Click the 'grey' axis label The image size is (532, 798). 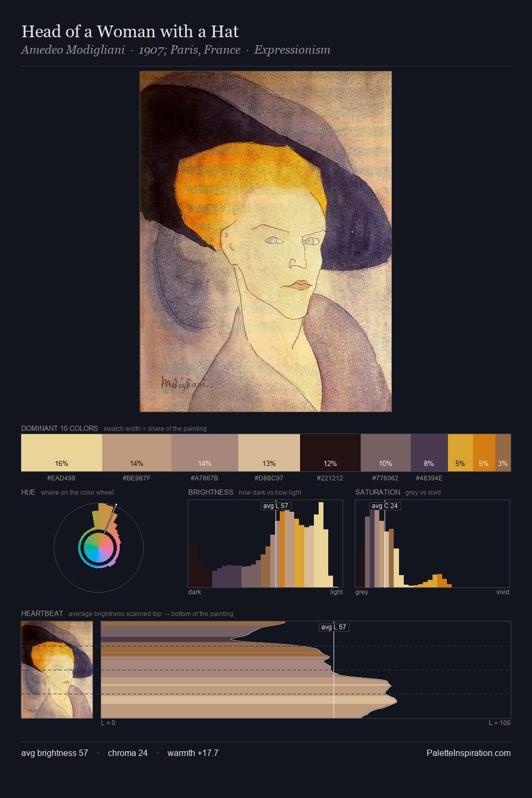coord(362,592)
